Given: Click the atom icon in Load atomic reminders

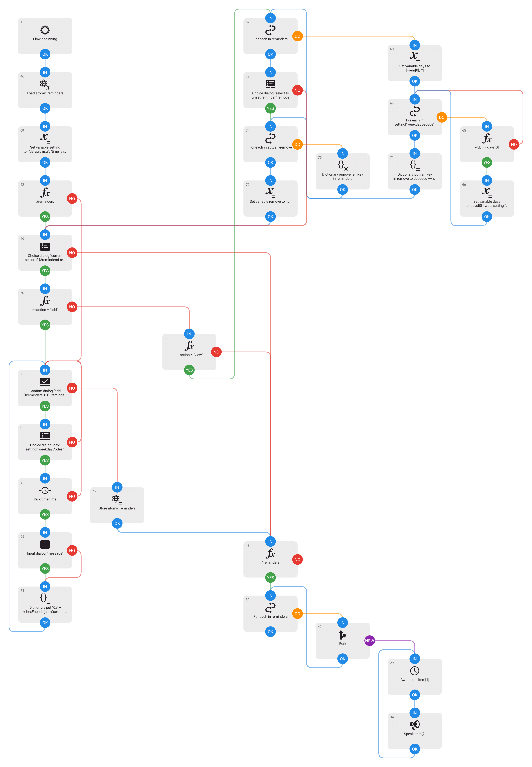Looking at the screenshot, I should 45,84.
